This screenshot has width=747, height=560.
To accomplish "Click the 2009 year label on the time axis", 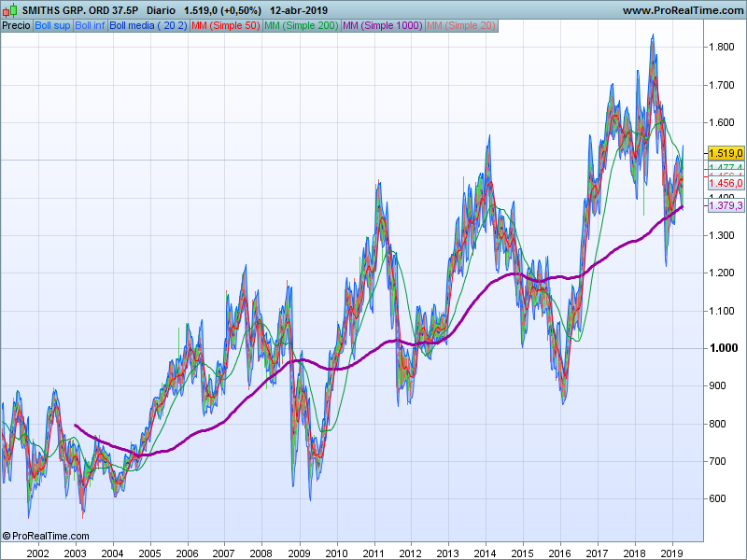I will coord(299,553).
